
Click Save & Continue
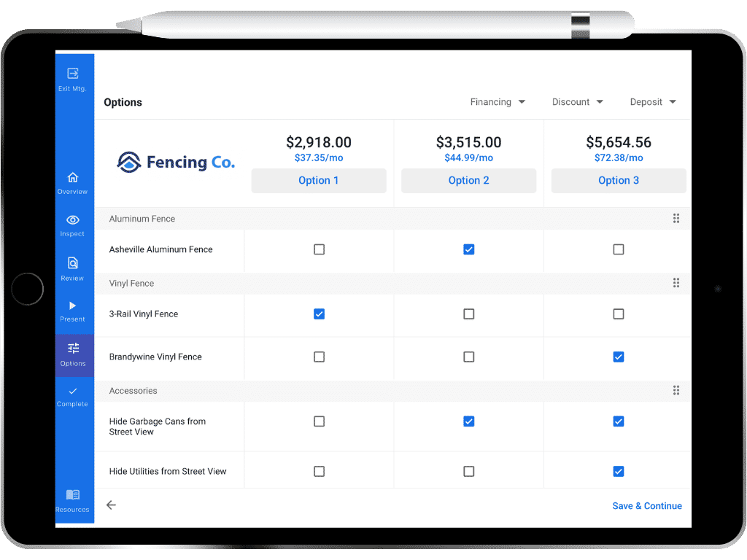pos(647,506)
